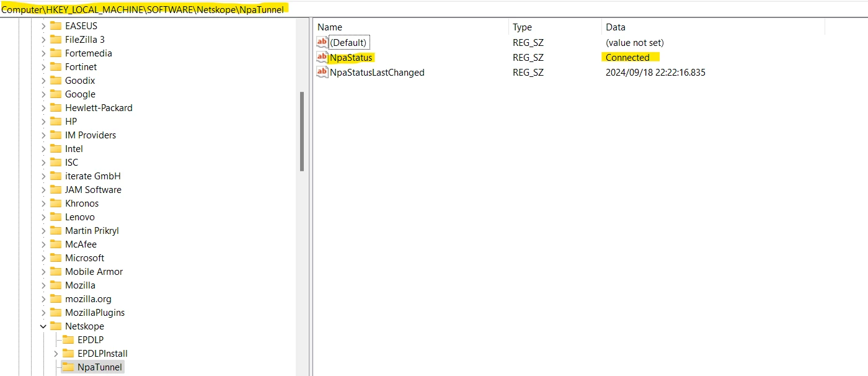The height and width of the screenshot is (376, 868).
Task: Select the MozillaPlugins key label
Action: 95,313
